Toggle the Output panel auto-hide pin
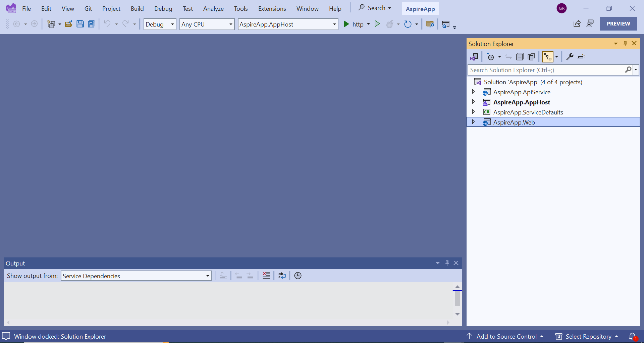644x343 pixels. click(447, 263)
